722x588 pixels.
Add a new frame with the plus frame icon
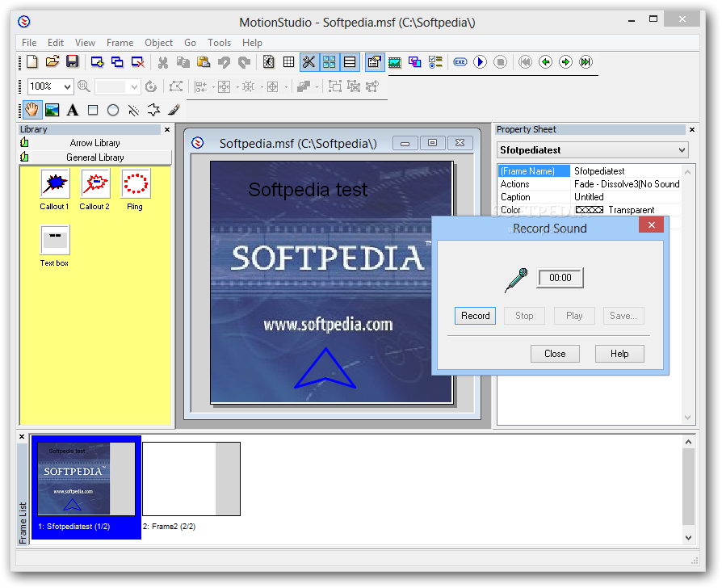pos(97,61)
